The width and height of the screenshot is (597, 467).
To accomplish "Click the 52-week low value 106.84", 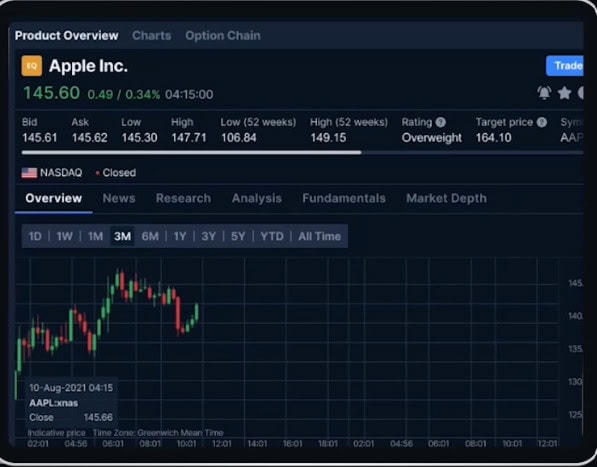I will (239, 137).
